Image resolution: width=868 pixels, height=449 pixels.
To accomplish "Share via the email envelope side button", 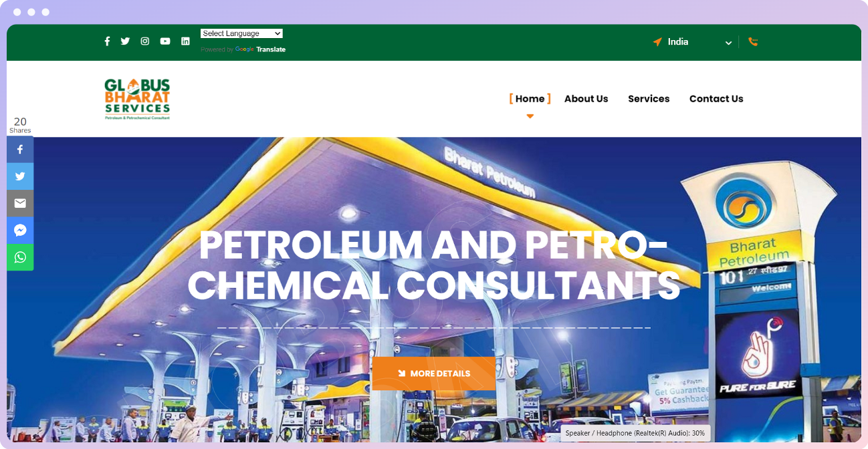I will tap(20, 203).
